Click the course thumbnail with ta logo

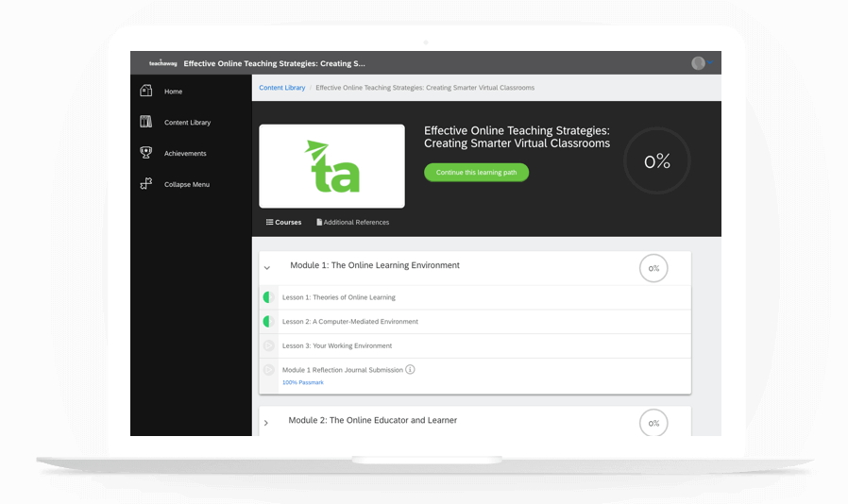pos(331,166)
